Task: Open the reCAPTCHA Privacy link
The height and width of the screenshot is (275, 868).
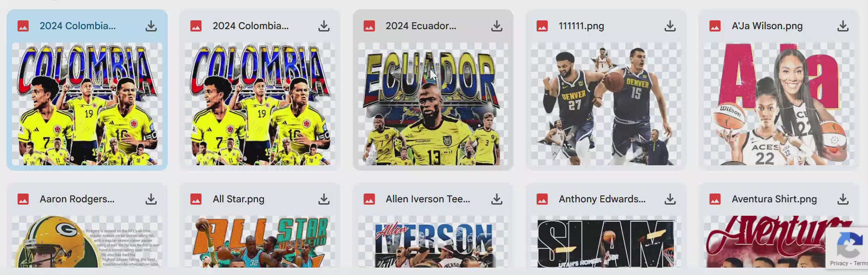Action: coord(839,263)
